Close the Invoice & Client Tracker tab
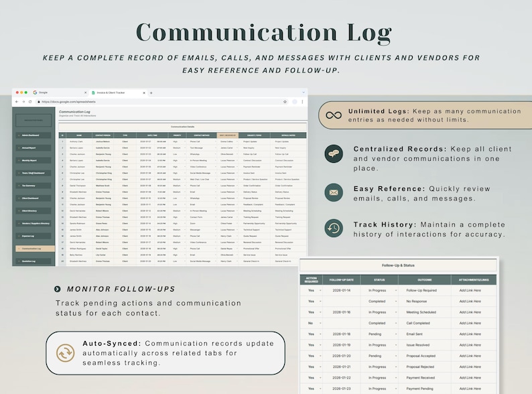The width and height of the screenshot is (532, 394). [x=144, y=92]
